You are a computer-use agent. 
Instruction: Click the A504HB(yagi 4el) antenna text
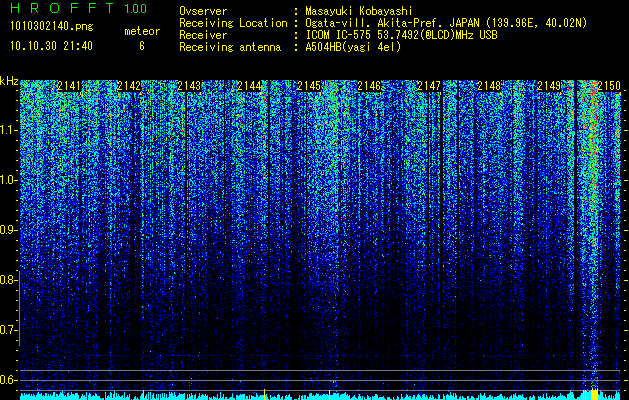point(353,47)
